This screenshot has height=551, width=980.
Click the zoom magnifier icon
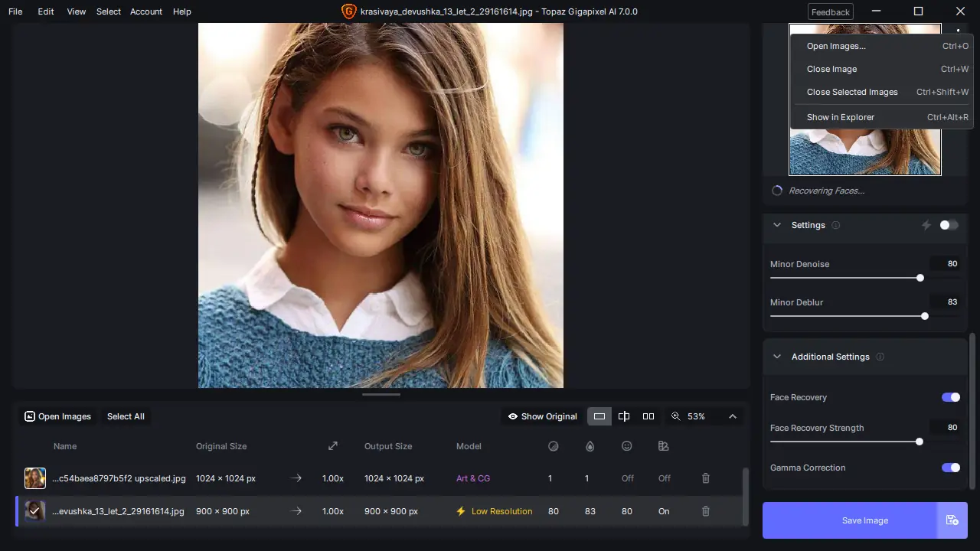point(676,416)
